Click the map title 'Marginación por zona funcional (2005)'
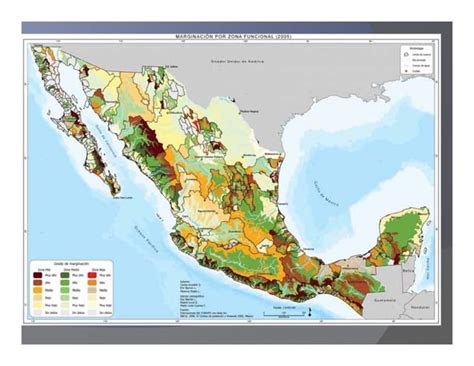Viewport: 474px width, 366px height. [234, 37]
